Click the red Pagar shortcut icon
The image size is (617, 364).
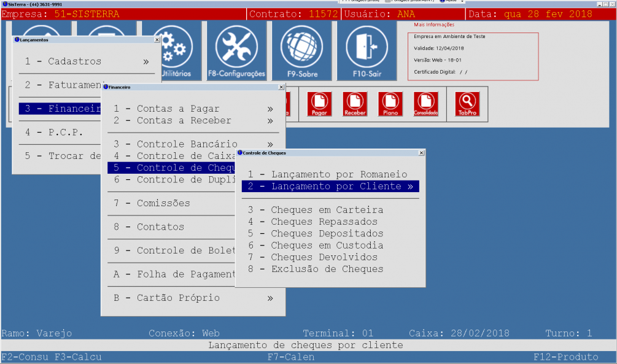pyautogui.click(x=319, y=104)
